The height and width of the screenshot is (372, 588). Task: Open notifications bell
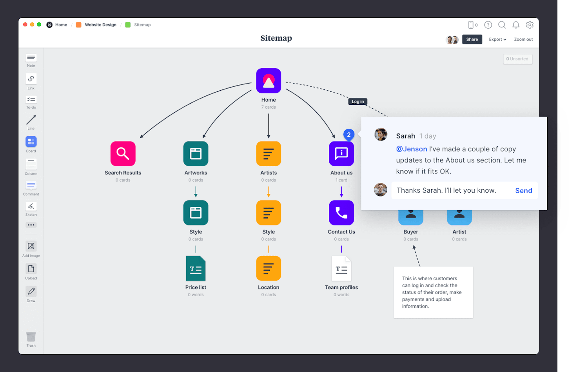click(516, 25)
